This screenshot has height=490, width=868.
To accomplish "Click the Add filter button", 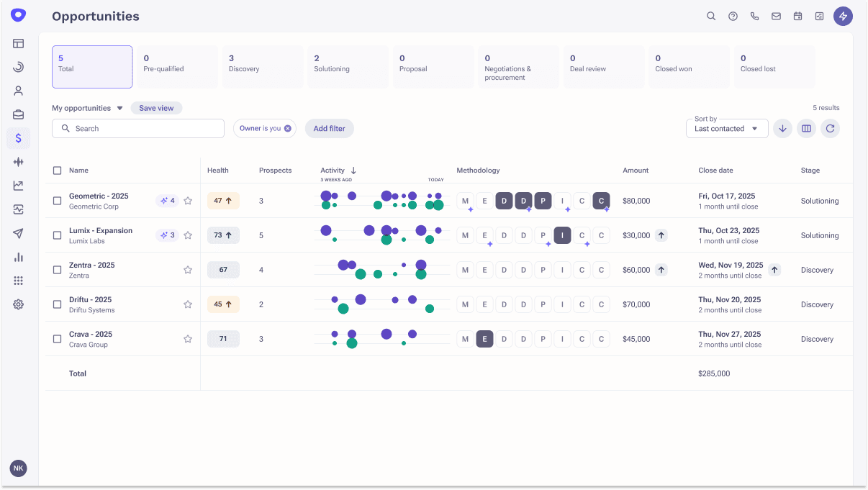I will [x=329, y=129].
